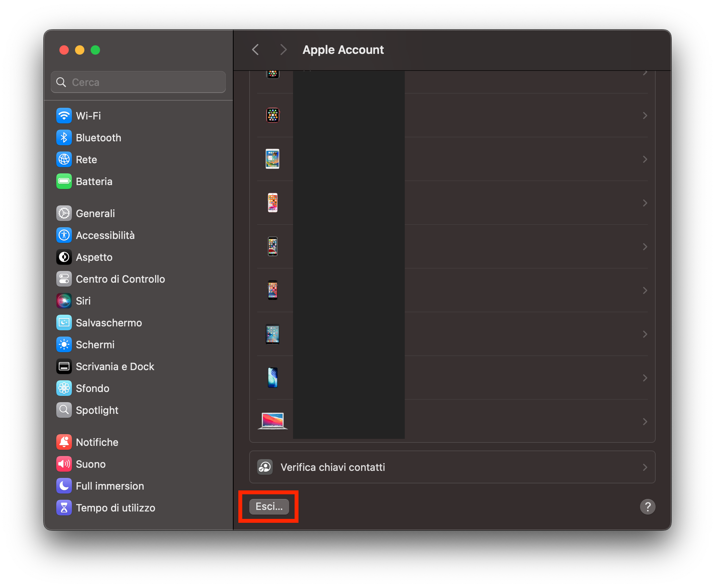The image size is (715, 588).
Task: Go back with the left arrow
Action: (x=256, y=50)
